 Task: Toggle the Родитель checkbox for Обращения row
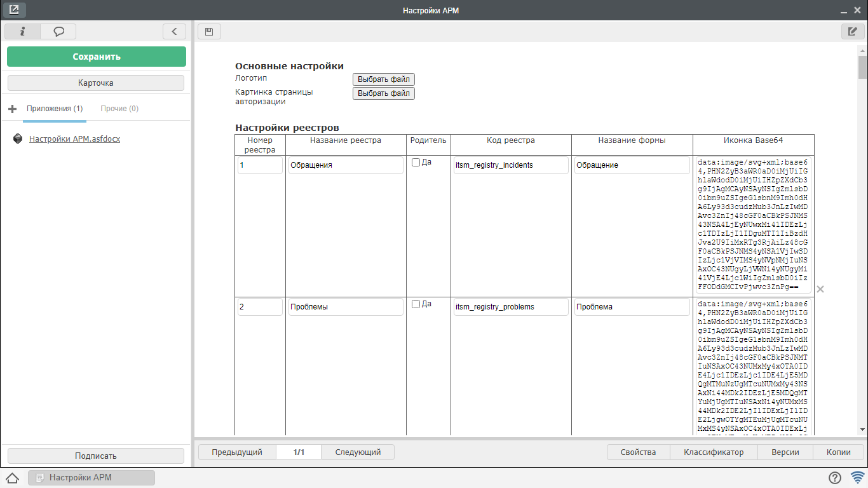tap(416, 162)
